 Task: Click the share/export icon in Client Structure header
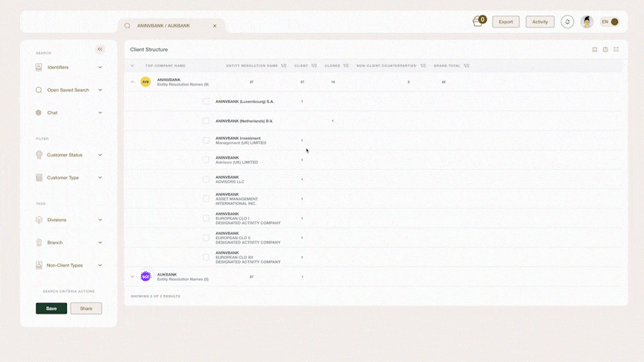[605, 50]
